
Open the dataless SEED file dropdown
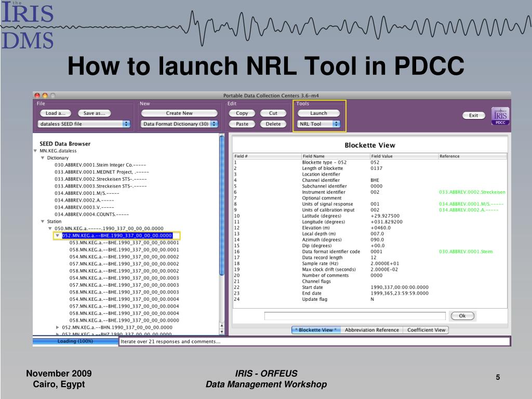pyautogui.click(x=84, y=124)
